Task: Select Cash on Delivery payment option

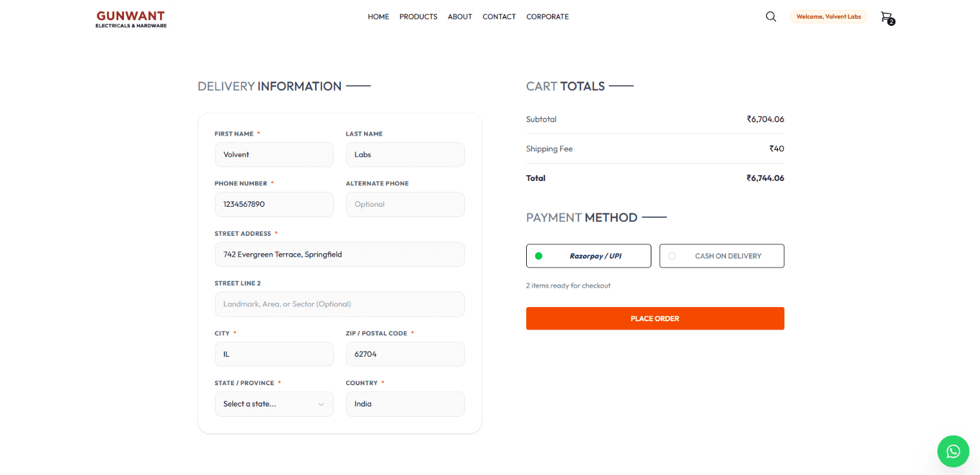Action: click(722, 256)
